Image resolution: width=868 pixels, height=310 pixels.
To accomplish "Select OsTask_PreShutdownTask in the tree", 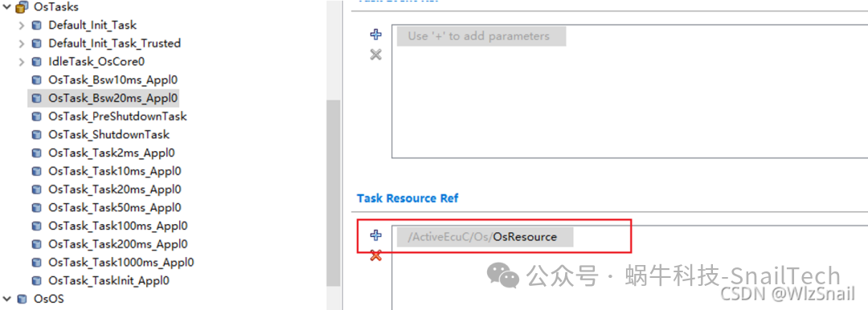I will tap(117, 116).
